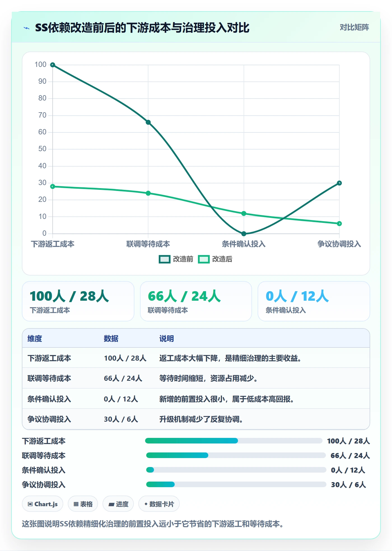This screenshot has height=551, width=392.
Task: Click the 说明 column header
Action: coord(167,338)
